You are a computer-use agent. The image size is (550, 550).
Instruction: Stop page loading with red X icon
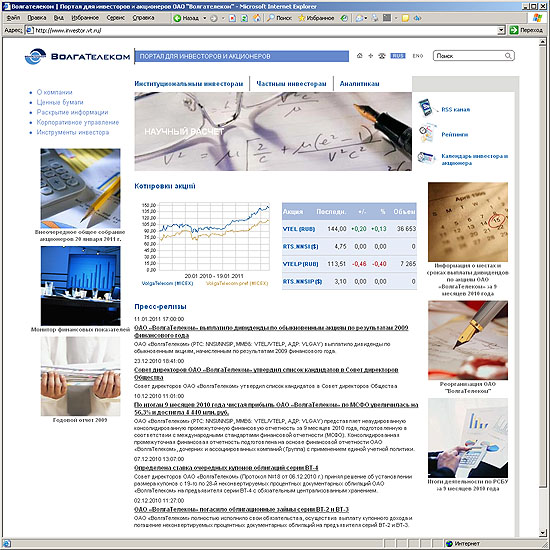tap(232, 18)
